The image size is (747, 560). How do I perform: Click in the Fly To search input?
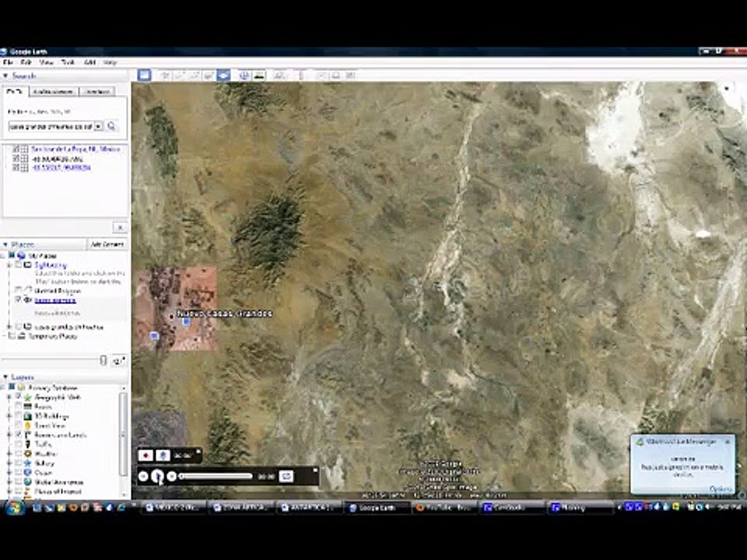(51, 126)
